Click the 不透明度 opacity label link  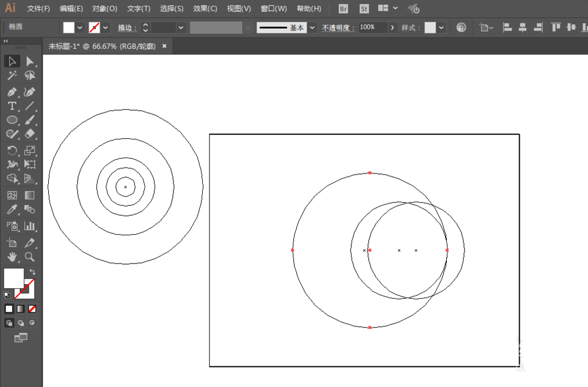(x=338, y=28)
